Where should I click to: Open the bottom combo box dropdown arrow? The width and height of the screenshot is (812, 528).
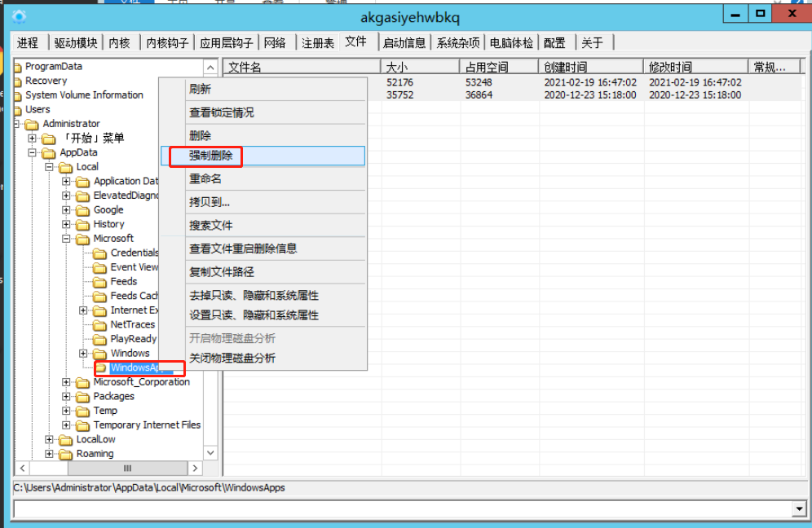799,509
